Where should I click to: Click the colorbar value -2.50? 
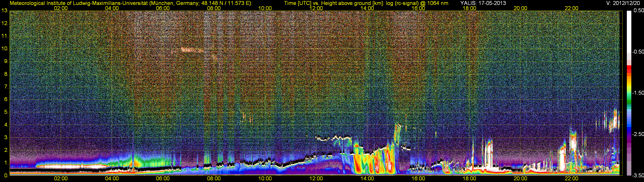pos(638,134)
